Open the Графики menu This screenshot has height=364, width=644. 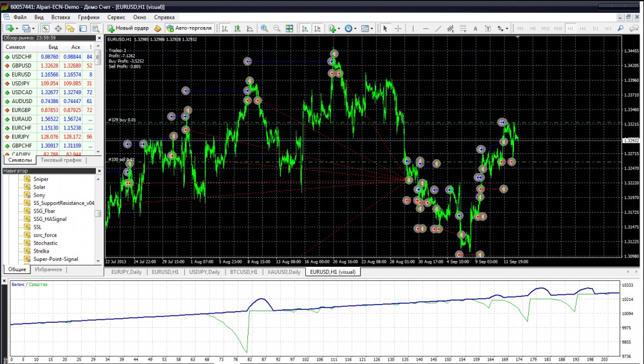(89, 17)
